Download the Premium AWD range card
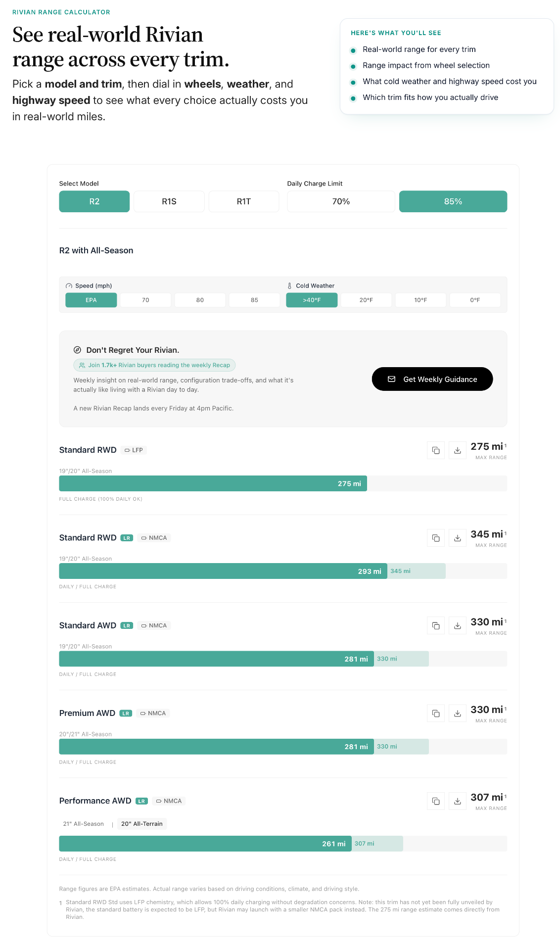 coord(458,713)
